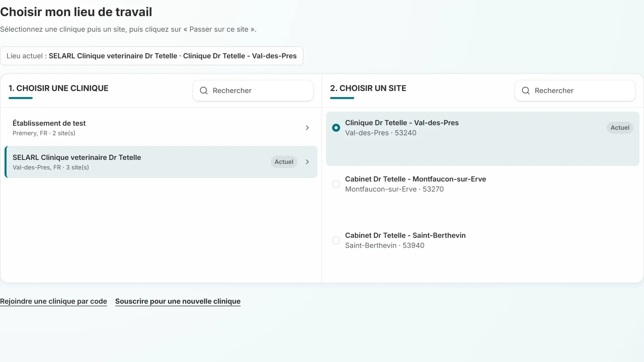The image size is (644, 362).
Task: Click 'Saint-Berthevin · 53940' address line
Action: coord(385,245)
